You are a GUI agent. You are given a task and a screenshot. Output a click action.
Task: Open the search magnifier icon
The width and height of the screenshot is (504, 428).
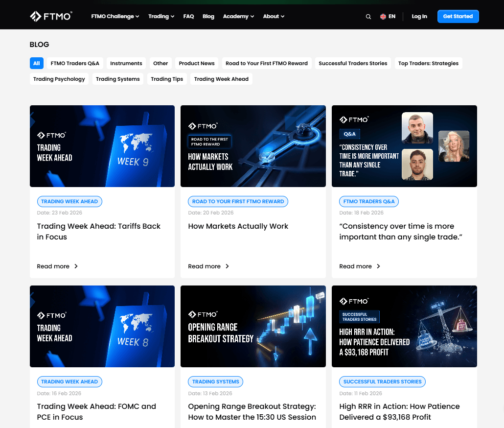pos(368,17)
